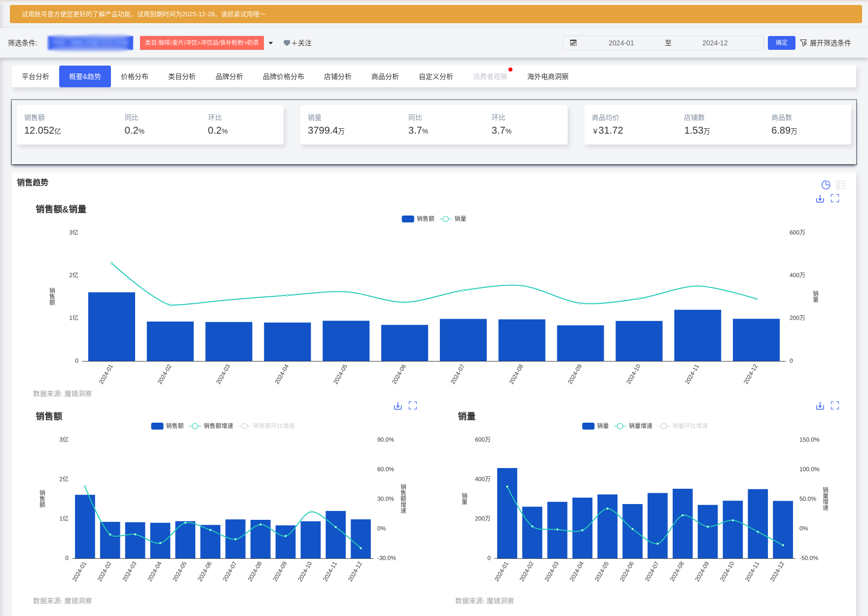The width and height of the screenshot is (868, 616).
Task: Click the 销售额&销量 chart title
Action: (61, 209)
